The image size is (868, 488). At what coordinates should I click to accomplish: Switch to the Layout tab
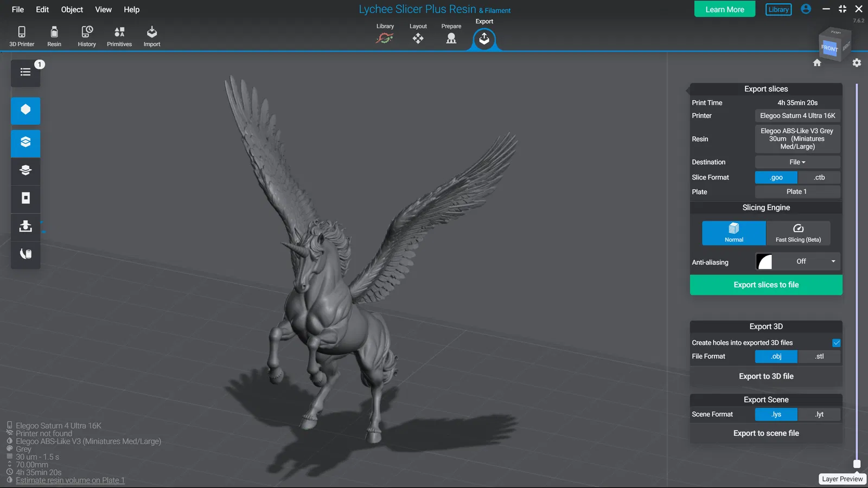[418, 34]
